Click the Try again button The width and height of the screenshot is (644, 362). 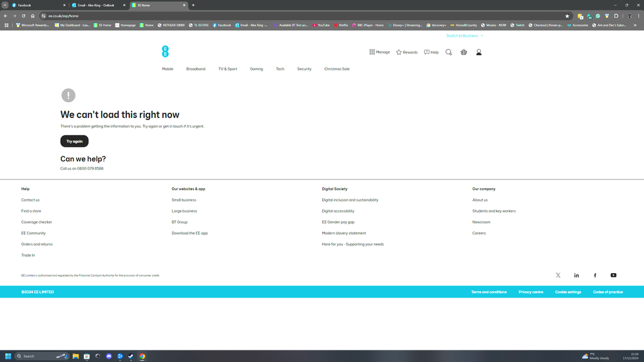click(x=74, y=141)
